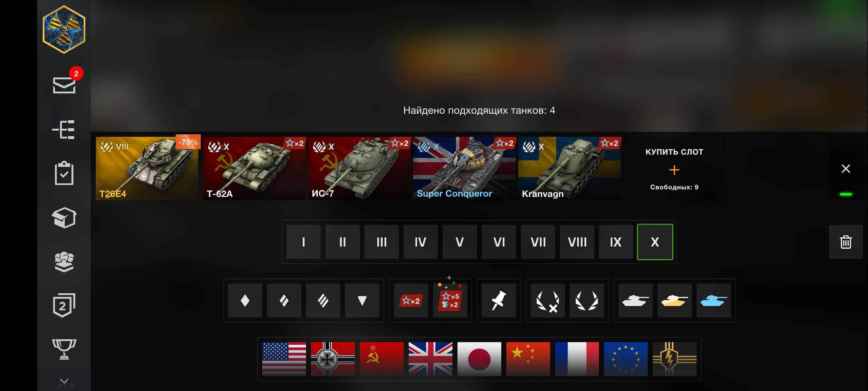Select the tier VIII filter tab
Viewport: 868px width, 391px height.
pyautogui.click(x=577, y=242)
